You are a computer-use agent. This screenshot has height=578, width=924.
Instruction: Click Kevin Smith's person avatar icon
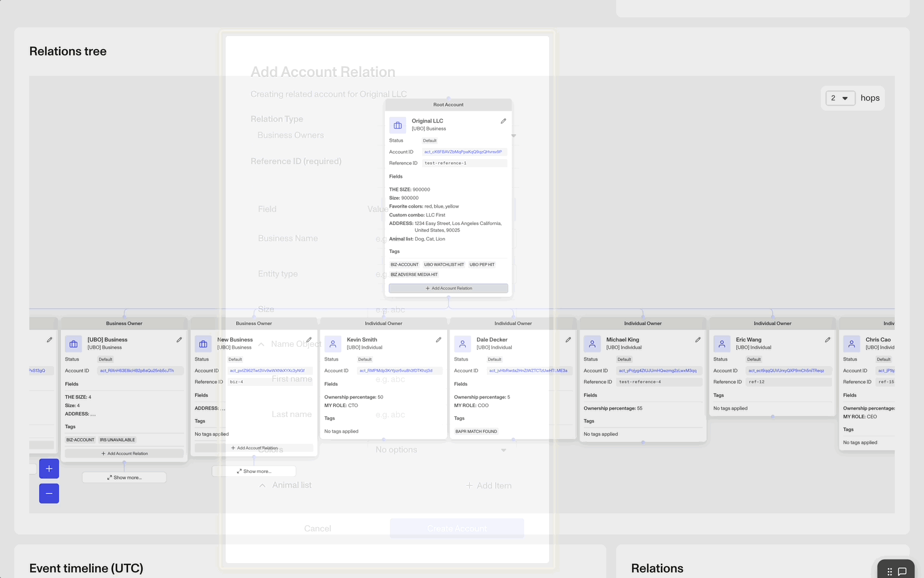(x=333, y=344)
